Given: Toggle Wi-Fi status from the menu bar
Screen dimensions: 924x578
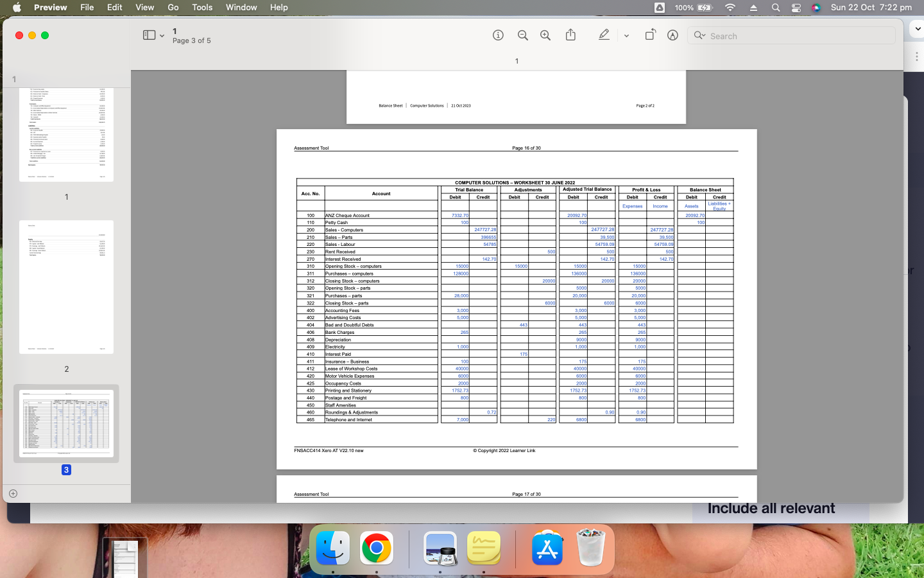Looking at the screenshot, I should click(730, 8).
